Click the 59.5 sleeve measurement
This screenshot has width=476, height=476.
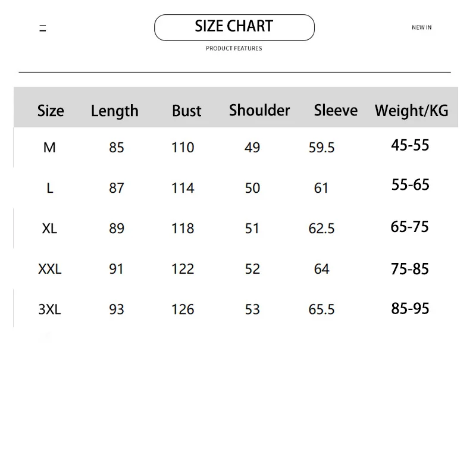coord(321,148)
